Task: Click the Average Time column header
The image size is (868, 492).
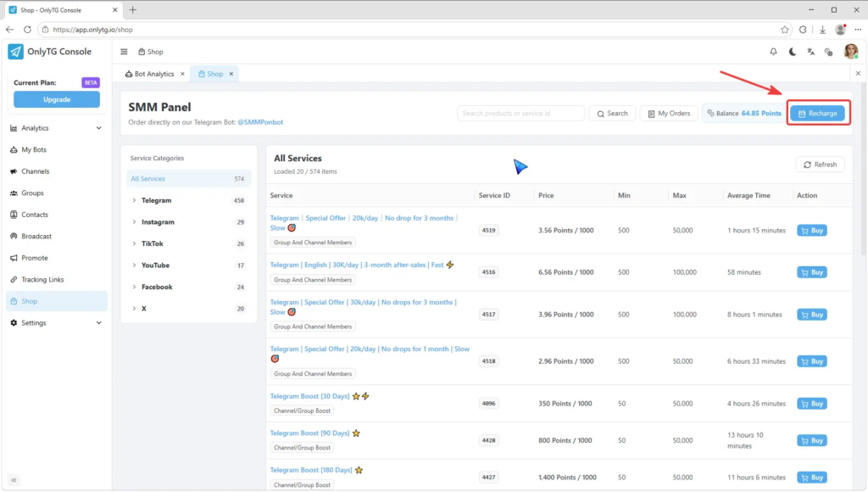Action: click(748, 196)
